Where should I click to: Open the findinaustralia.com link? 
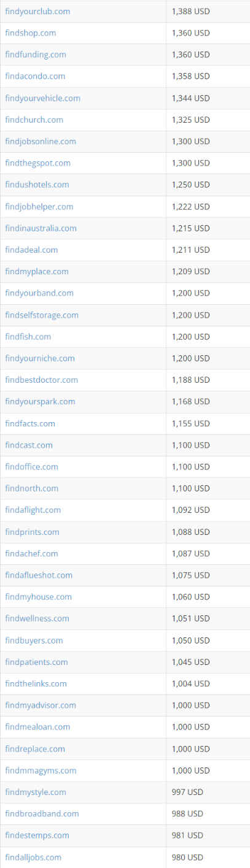tap(41, 228)
